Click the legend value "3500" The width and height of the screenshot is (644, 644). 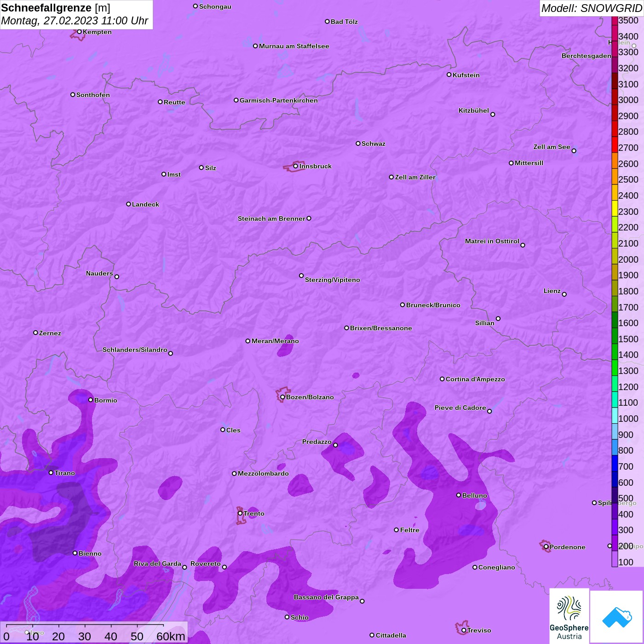click(628, 20)
